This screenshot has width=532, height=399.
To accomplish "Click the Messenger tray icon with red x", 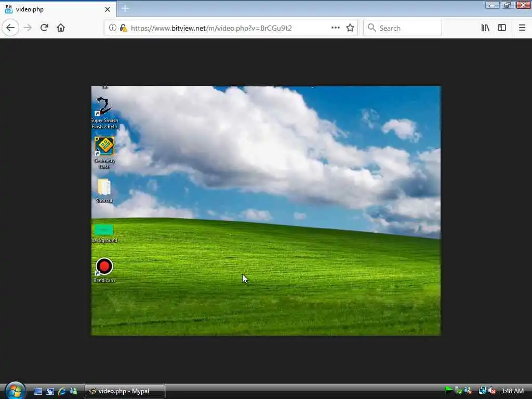I will click(x=468, y=391).
